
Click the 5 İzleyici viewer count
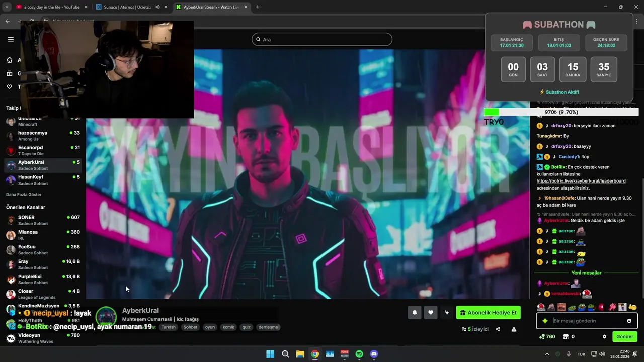(475, 329)
